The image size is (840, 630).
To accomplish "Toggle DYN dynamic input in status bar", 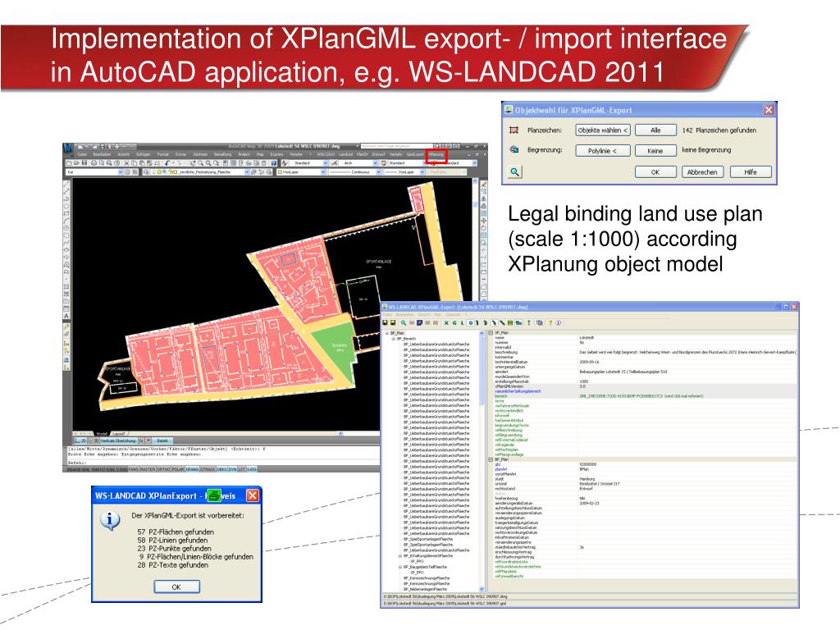I will (232, 469).
